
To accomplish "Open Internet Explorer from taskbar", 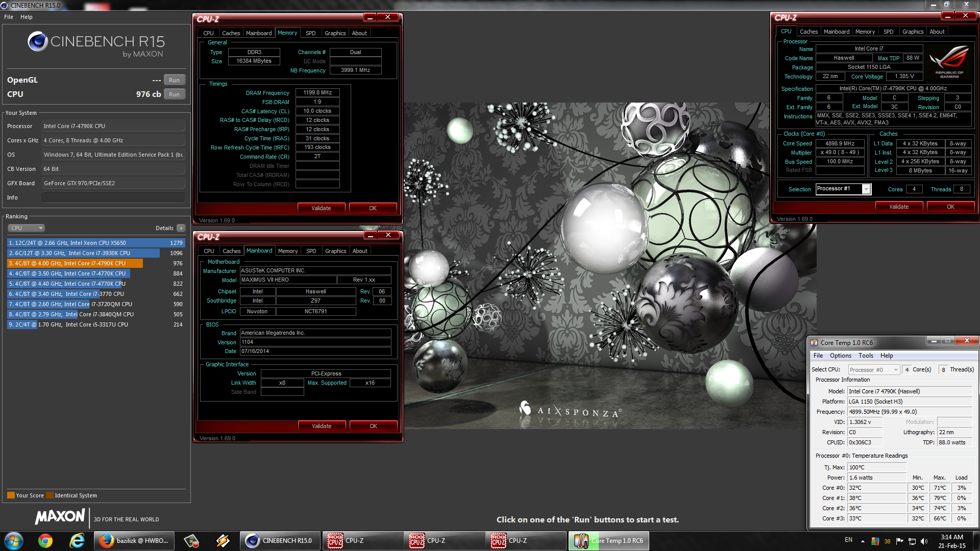I will tap(77, 541).
